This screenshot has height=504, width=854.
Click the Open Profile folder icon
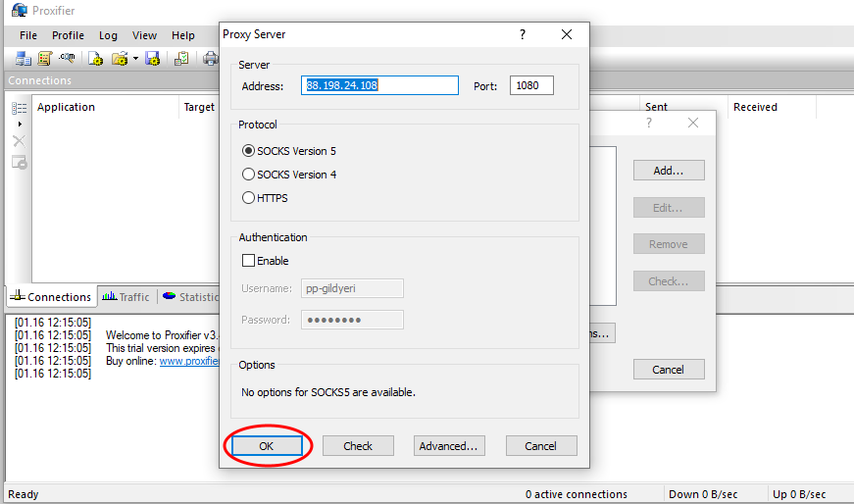tap(119, 59)
